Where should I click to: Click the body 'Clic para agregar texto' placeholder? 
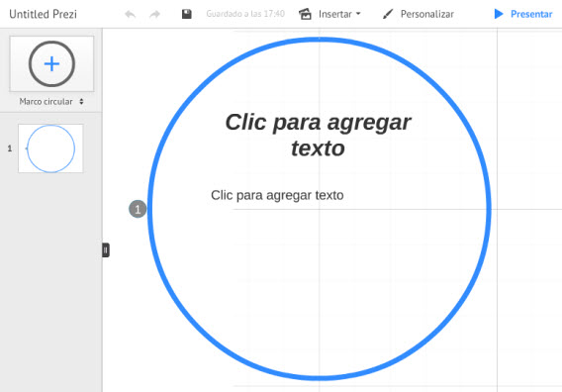(x=277, y=195)
